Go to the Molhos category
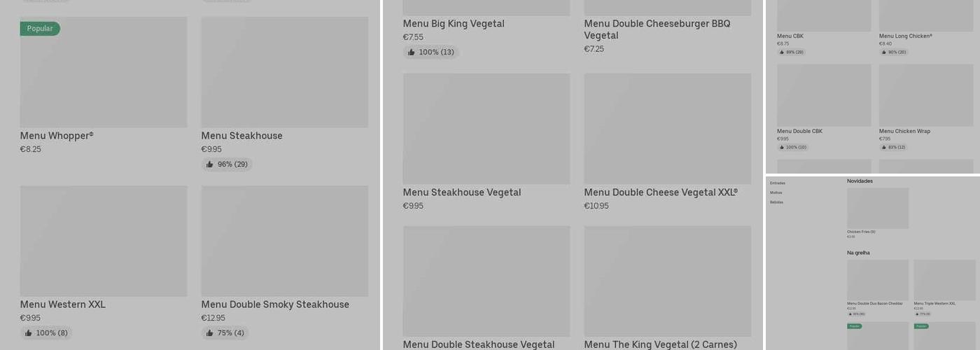This screenshot has width=980, height=350. (x=776, y=192)
